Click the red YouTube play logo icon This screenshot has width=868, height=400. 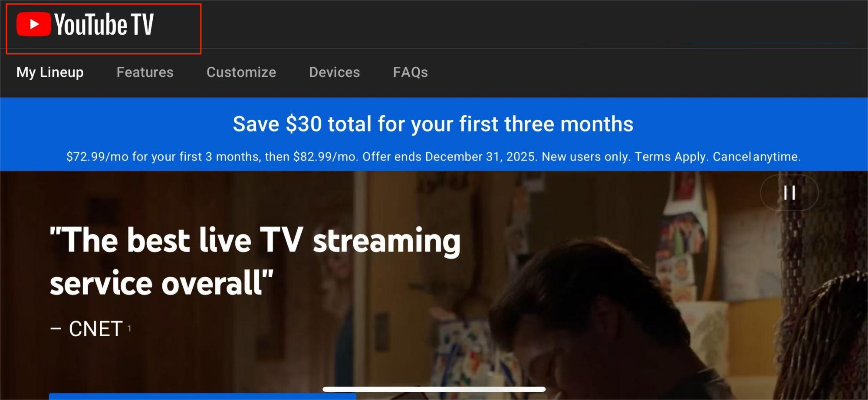pos(33,24)
